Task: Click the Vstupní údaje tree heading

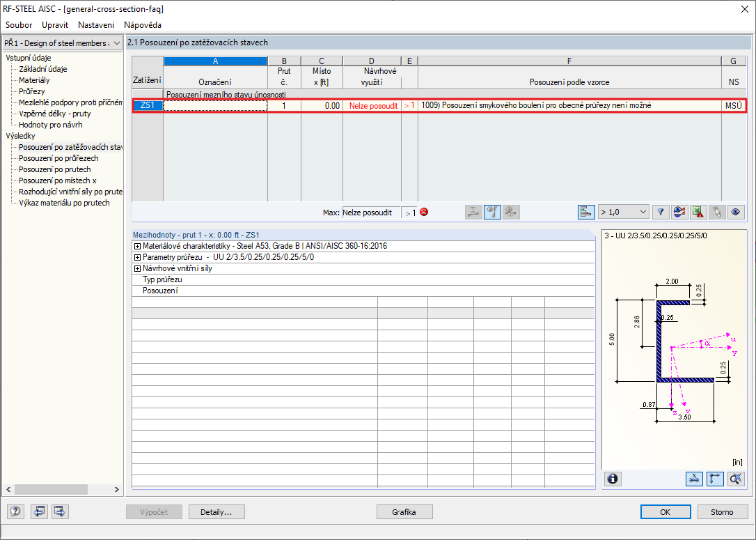Action: click(29, 58)
